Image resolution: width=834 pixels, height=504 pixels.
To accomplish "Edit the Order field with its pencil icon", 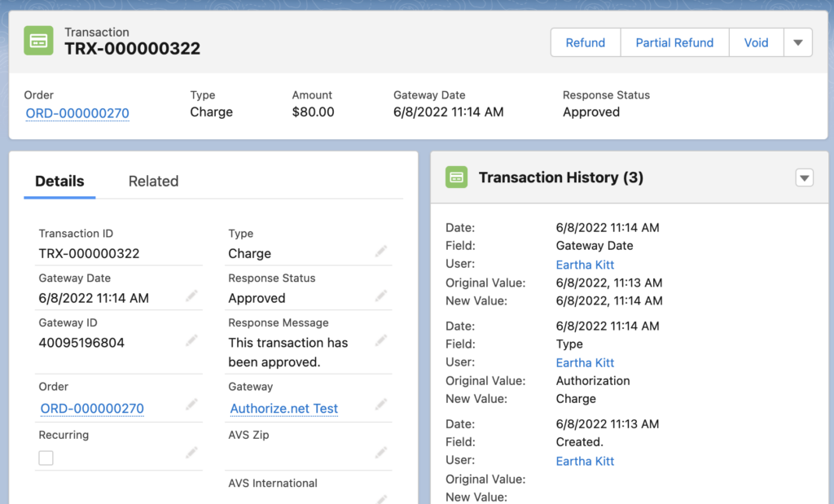I will coord(191,405).
